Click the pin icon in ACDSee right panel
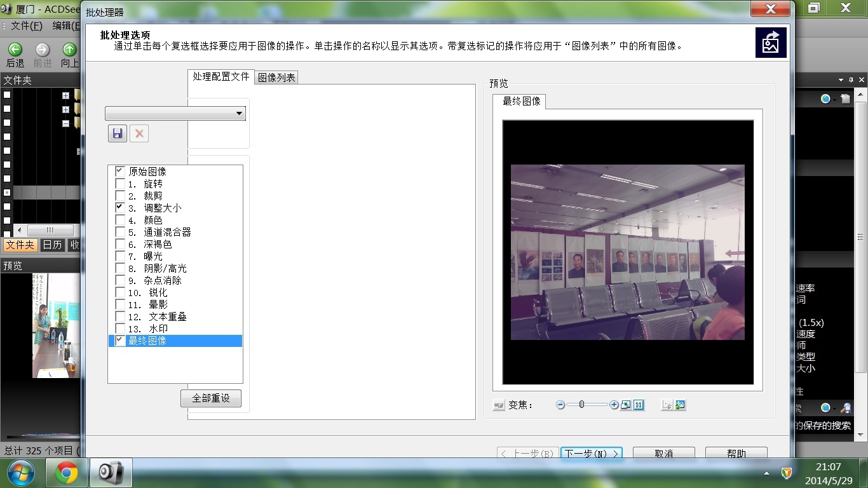Image resolution: width=868 pixels, height=488 pixels. 851,80
